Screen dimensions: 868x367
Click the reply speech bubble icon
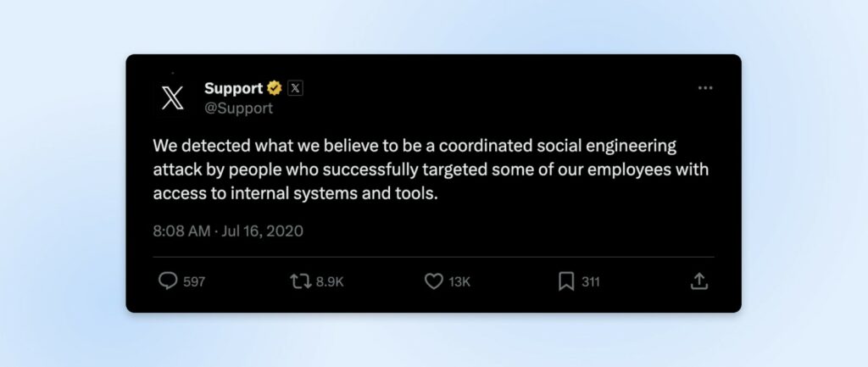click(x=168, y=281)
